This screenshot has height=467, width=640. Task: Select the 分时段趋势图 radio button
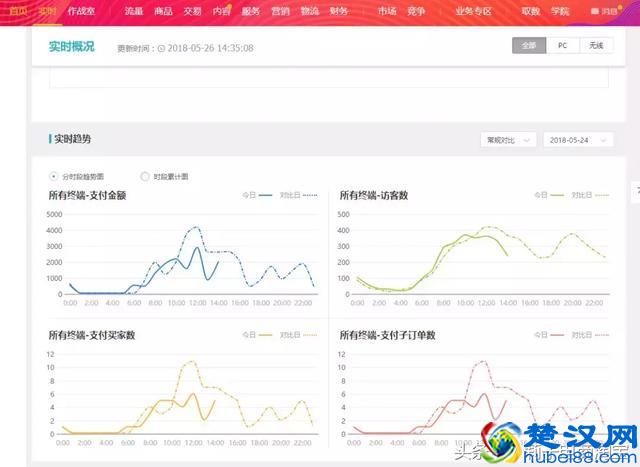pyautogui.click(x=54, y=176)
